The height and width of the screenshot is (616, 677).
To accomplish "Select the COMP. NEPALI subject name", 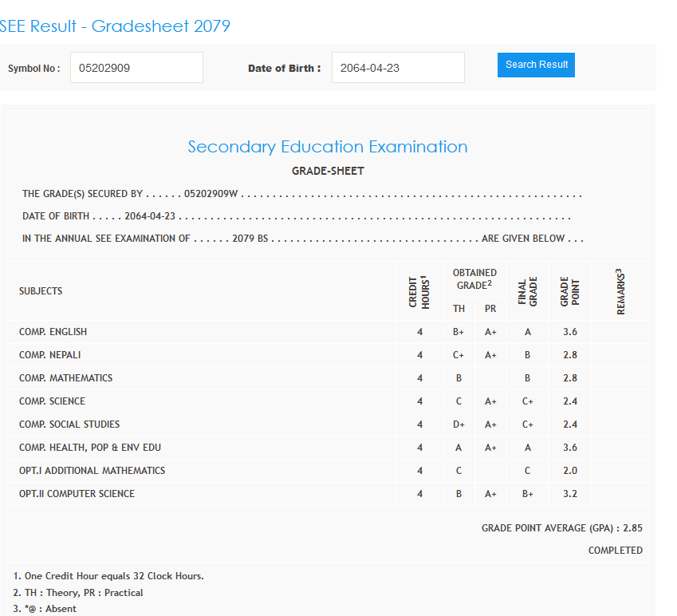I will click(50, 355).
